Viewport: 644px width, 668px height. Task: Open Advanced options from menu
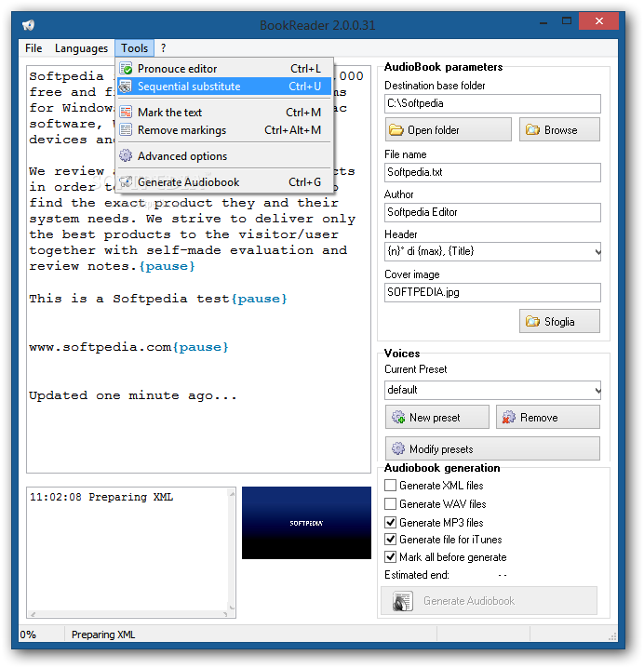[x=224, y=156]
